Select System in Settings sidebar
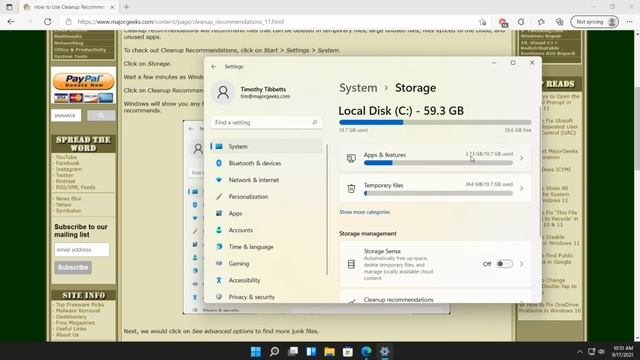 coord(266,147)
